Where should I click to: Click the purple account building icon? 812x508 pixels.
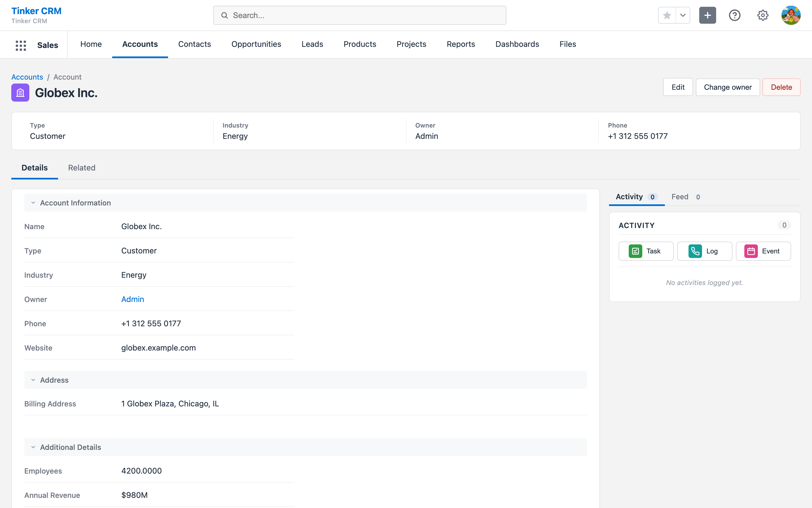coord(20,93)
